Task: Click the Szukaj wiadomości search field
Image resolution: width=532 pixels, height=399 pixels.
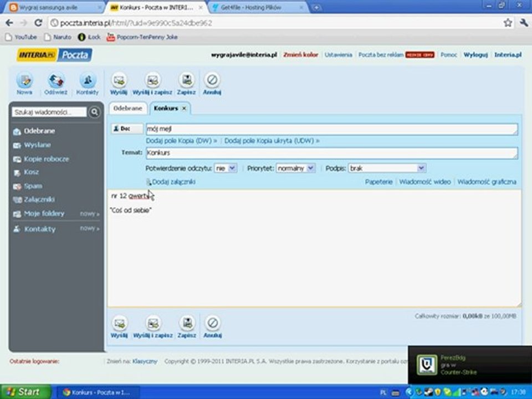Action: tap(49, 112)
